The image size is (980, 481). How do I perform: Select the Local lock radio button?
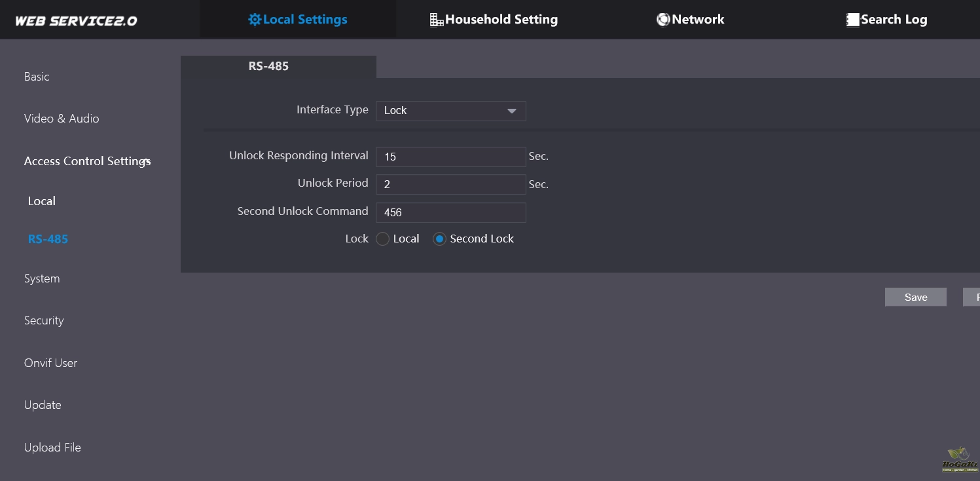(383, 239)
